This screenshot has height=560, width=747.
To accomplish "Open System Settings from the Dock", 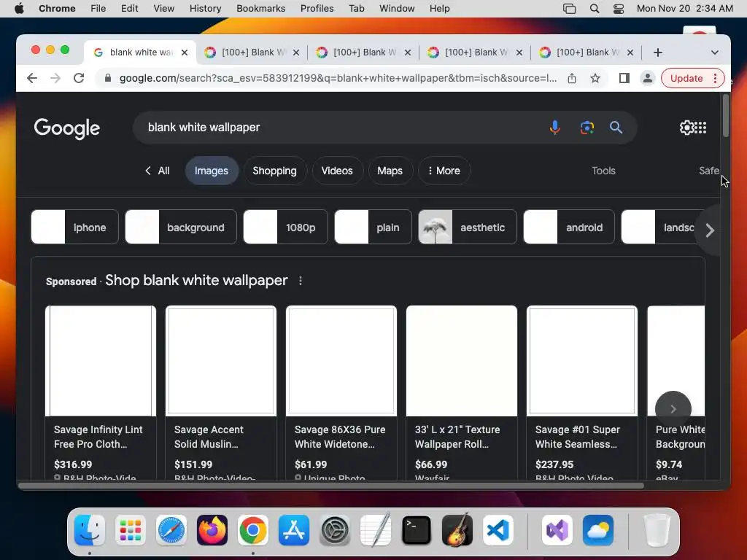I will 334,530.
